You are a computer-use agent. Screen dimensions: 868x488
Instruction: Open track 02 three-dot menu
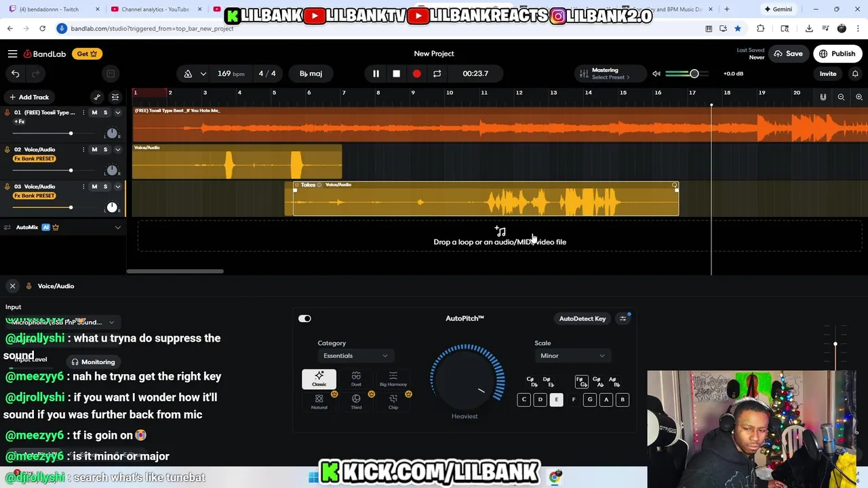click(x=83, y=149)
